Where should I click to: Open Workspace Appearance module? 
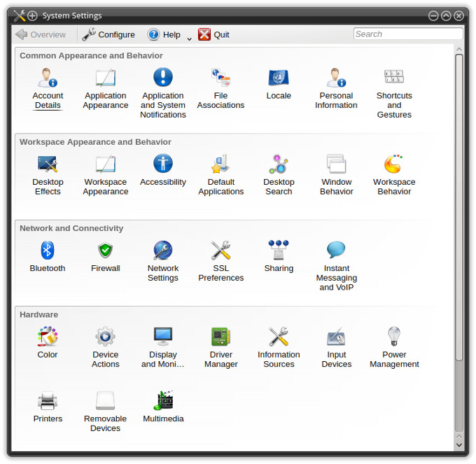[x=105, y=175]
